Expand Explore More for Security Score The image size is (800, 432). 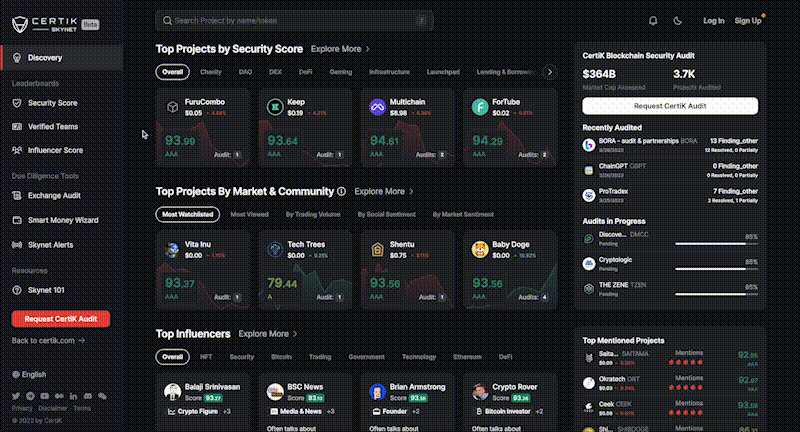coord(340,49)
